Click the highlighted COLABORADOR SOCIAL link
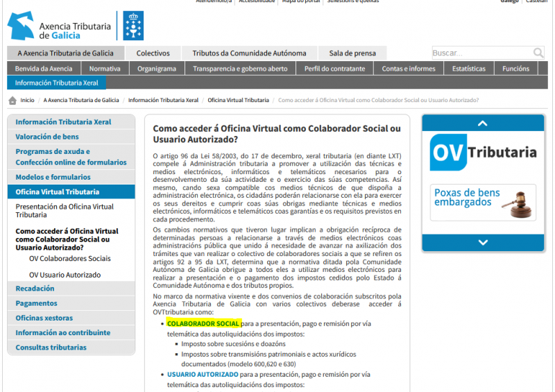The image size is (555, 392). click(x=203, y=323)
